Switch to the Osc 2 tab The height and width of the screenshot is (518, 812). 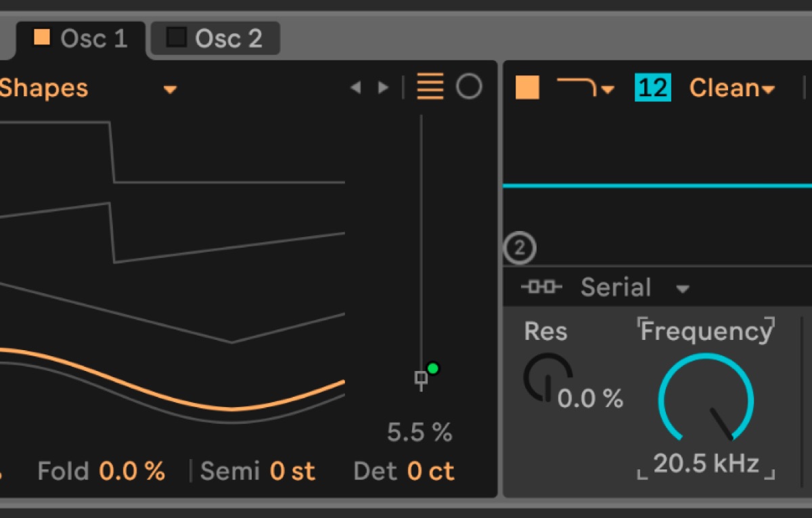coord(215,39)
